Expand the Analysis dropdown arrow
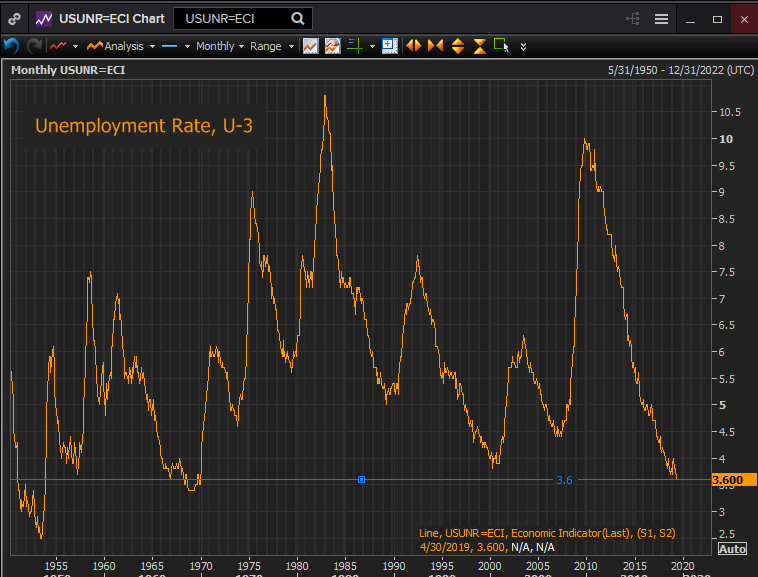758x577 pixels. pyautogui.click(x=152, y=46)
